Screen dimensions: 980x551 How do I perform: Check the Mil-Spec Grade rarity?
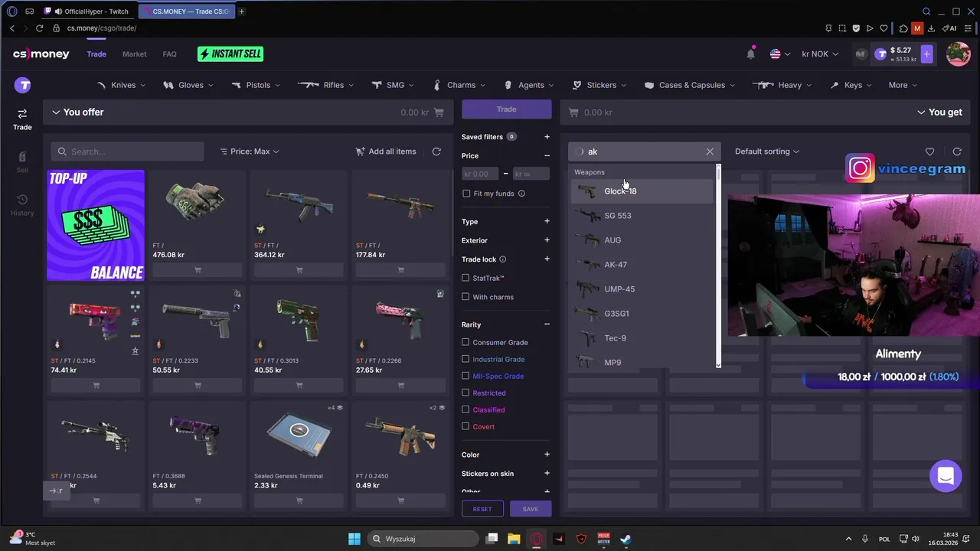(x=465, y=376)
